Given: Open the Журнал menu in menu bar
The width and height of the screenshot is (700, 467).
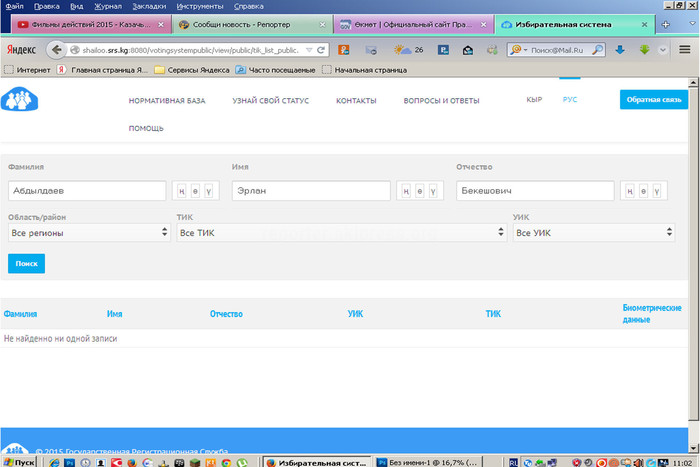Looking at the screenshot, I should 107,6.
